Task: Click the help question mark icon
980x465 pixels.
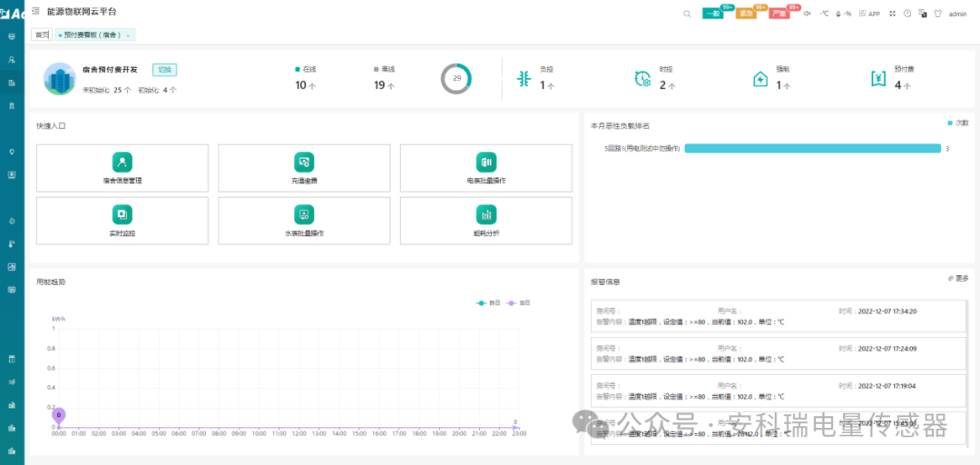Action: [907, 14]
